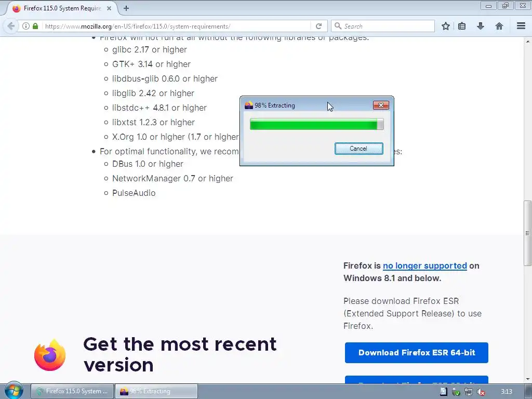Close the 98% Extracting dialog window

(x=381, y=105)
